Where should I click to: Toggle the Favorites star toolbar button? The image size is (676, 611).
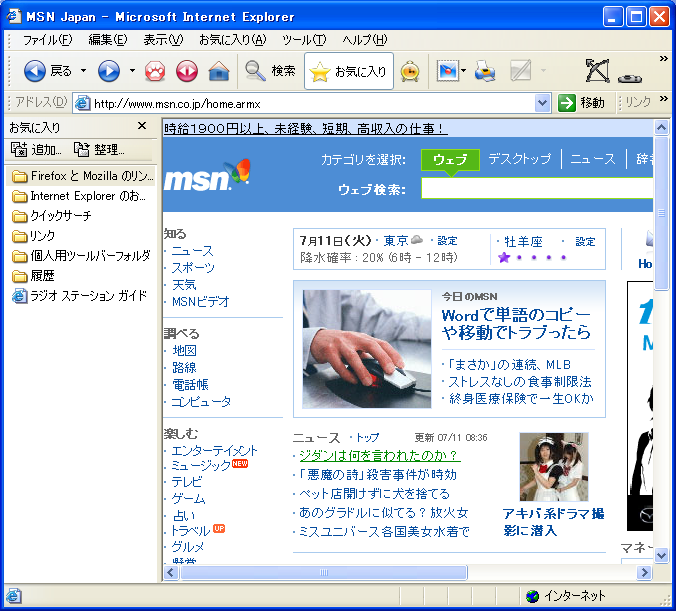(349, 71)
